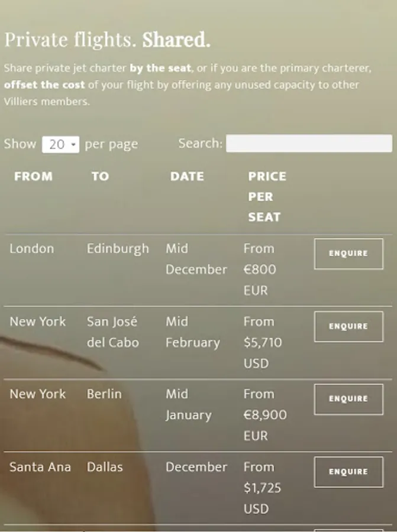Viewport: 397px width, 532px height.
Task: Click the €8,900 EUR price cell
Action: [x=265, y=415]
